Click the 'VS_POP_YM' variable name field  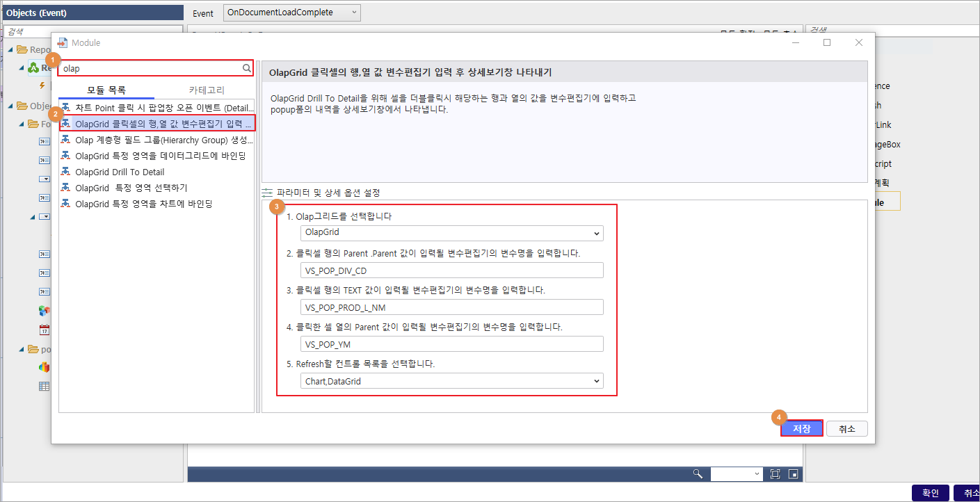pyautogui.click(x=452, y=344)
